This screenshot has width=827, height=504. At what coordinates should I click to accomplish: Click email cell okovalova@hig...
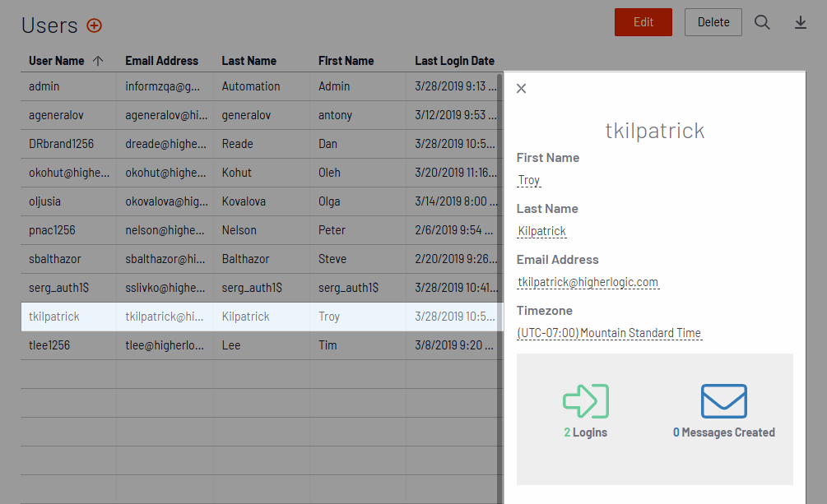pyautogui.click(x=165, y=201)
